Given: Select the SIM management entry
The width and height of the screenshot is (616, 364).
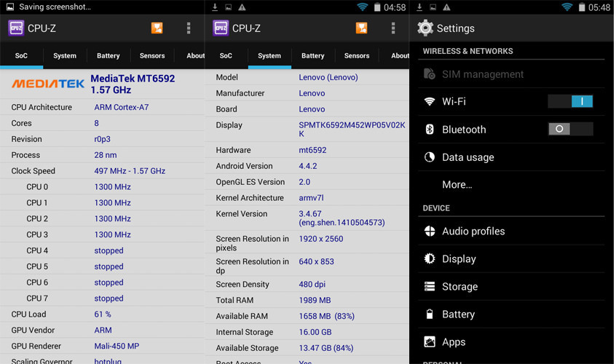Looking at the screenshot, I should [483, 74].
